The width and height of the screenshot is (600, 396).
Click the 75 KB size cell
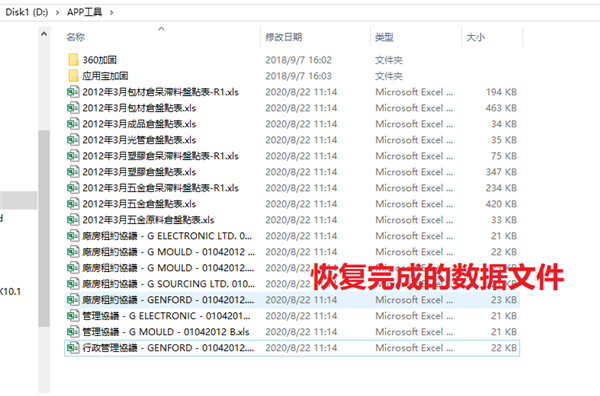(x=504, y=156)
